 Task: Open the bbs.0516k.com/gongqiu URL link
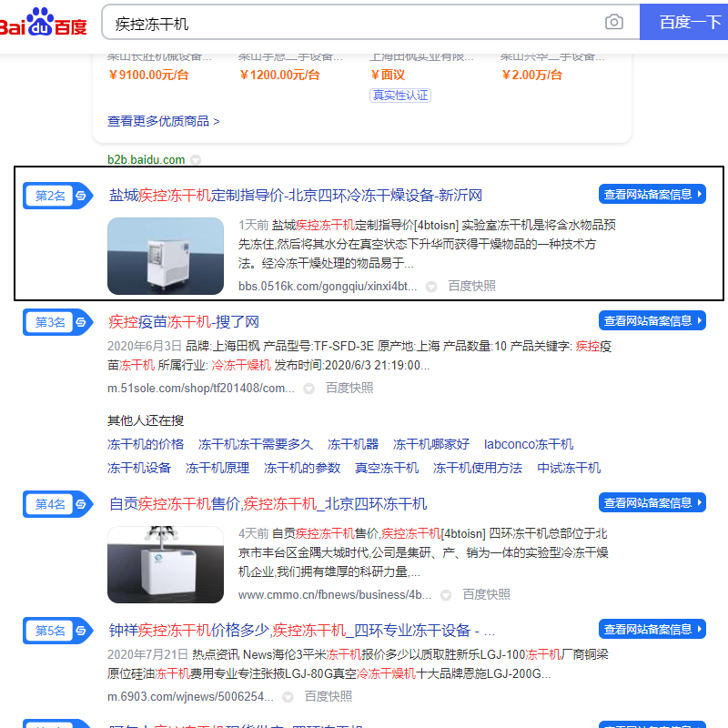tap(328, 286)
